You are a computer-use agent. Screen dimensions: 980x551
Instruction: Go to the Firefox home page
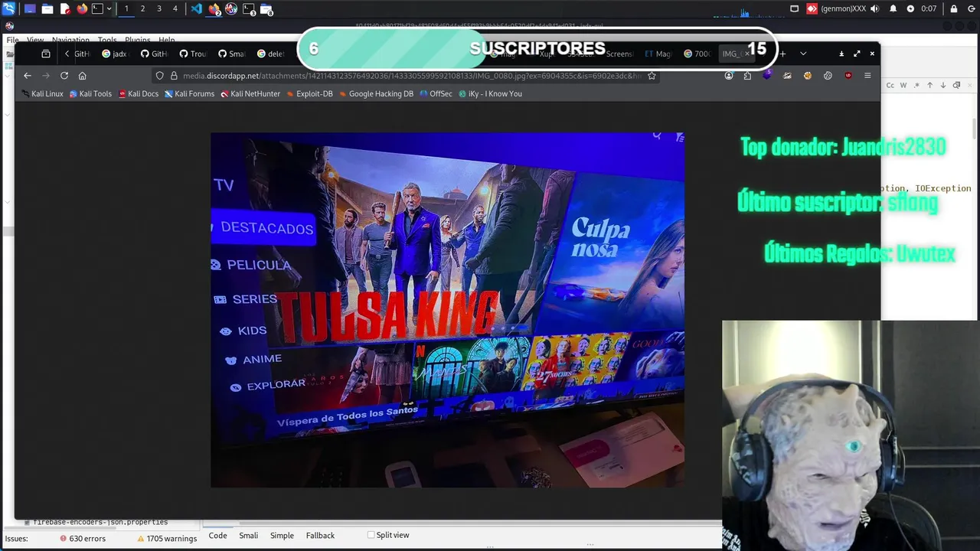(x=83, y=76)
